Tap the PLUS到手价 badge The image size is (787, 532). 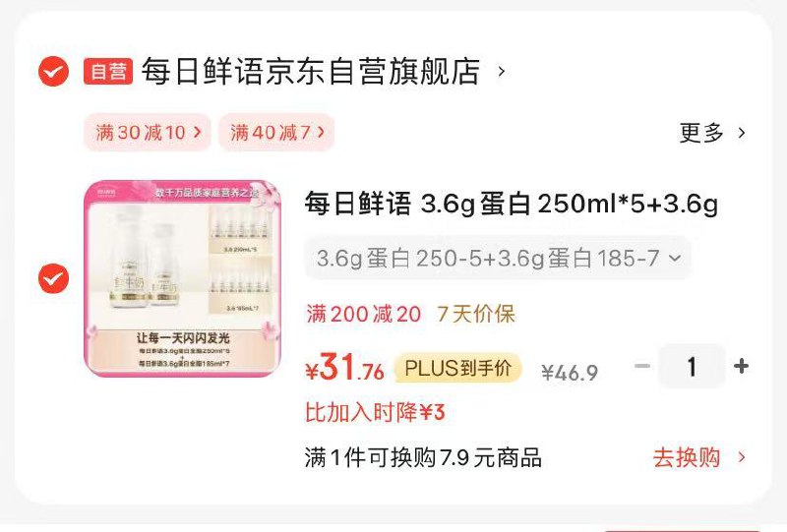pos(458,368)
